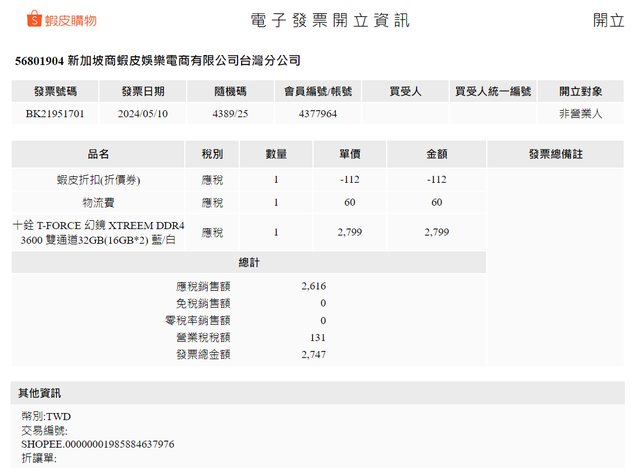Click the 其他資訊 section header

39,392
